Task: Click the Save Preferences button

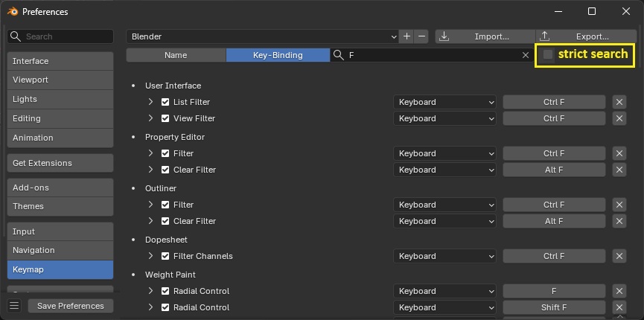Action: 71,306
